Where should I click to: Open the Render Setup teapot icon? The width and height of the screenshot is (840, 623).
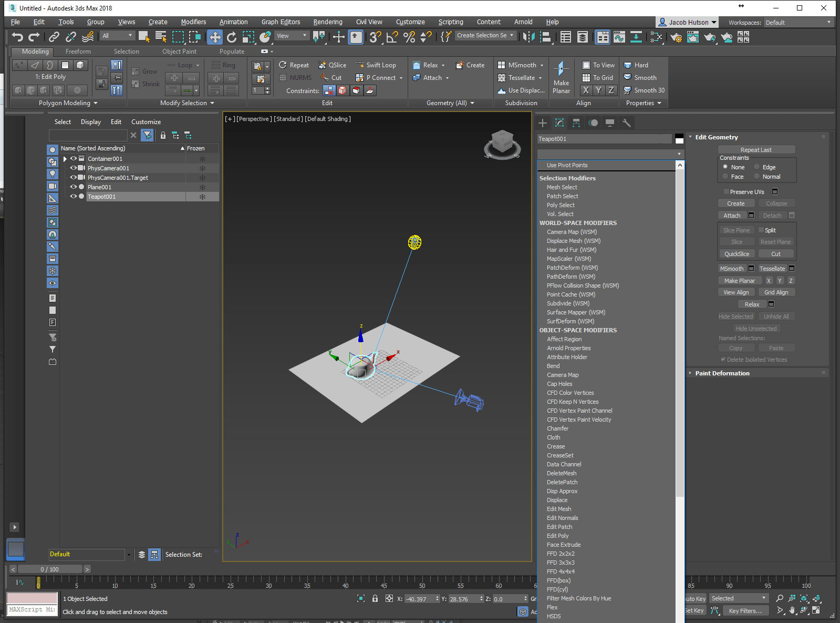(676, 37)
